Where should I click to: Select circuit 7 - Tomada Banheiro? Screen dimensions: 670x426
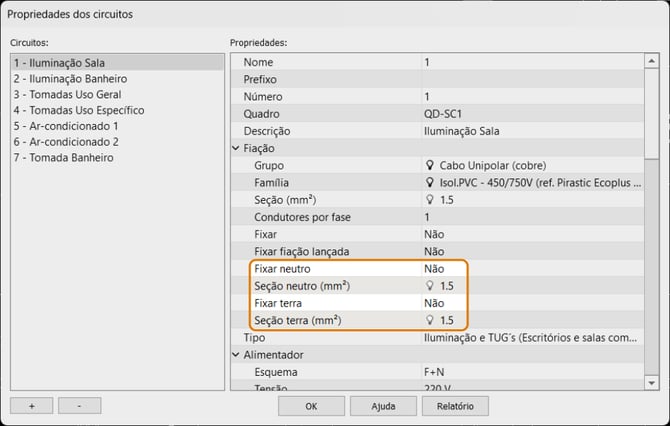point(63,158)
